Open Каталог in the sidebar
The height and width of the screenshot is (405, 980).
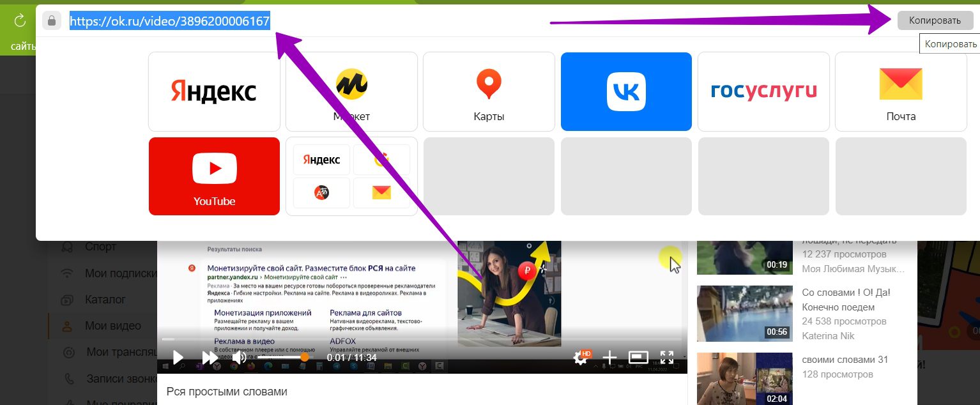click(105, 300)
